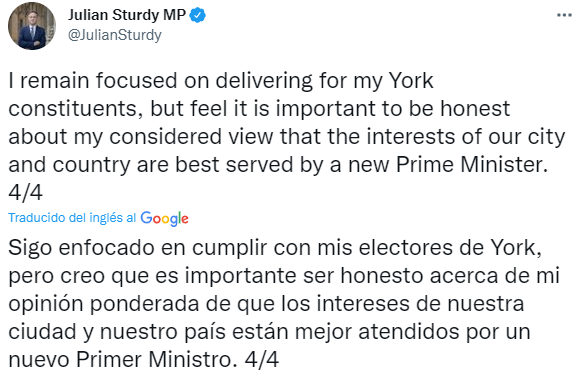Click the line starting 'pero creo que es importante'
Image resolution: width=579 pixels, height=386 pixels.
click(284, 276)
